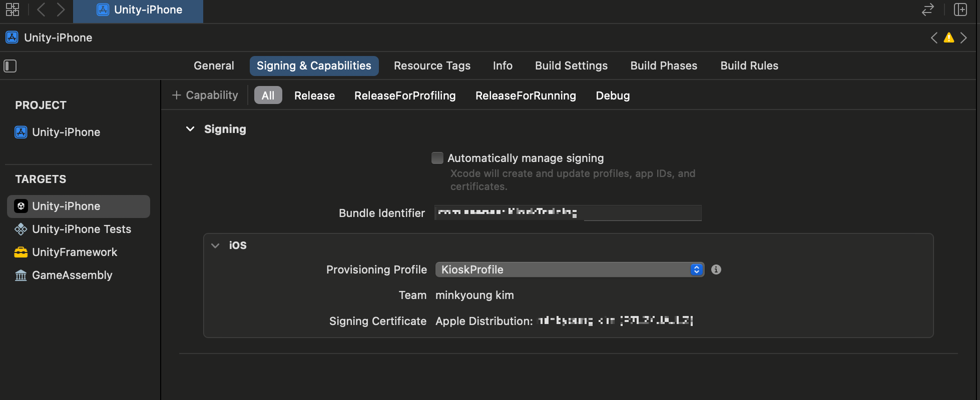Open the Provisioning Profile KioskProfile dropdown
The width and height of the screenshot is (980, 400).
point(570,269)
